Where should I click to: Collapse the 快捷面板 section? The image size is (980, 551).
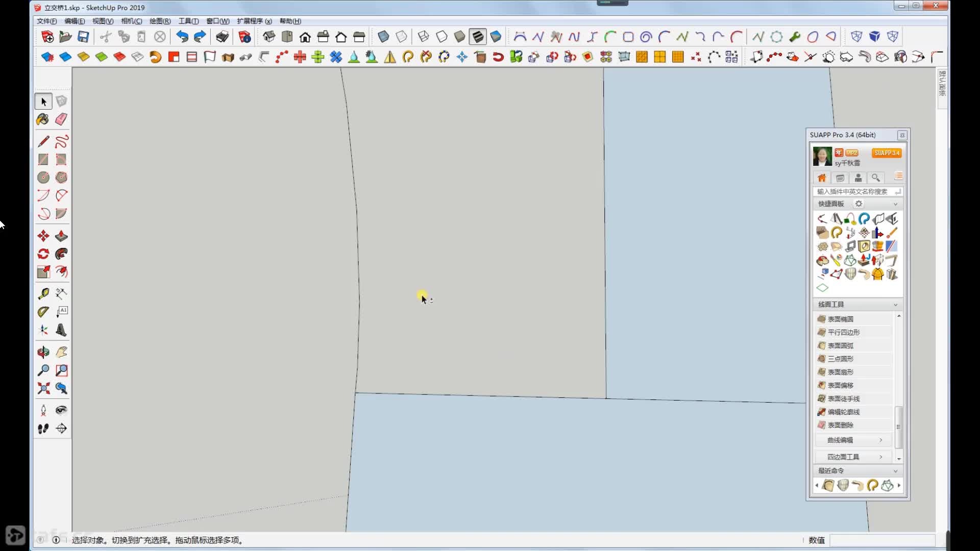(x=895, y=204)
